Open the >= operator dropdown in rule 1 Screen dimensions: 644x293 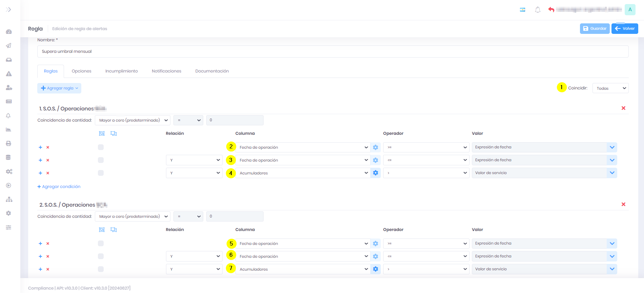(426, 147)
